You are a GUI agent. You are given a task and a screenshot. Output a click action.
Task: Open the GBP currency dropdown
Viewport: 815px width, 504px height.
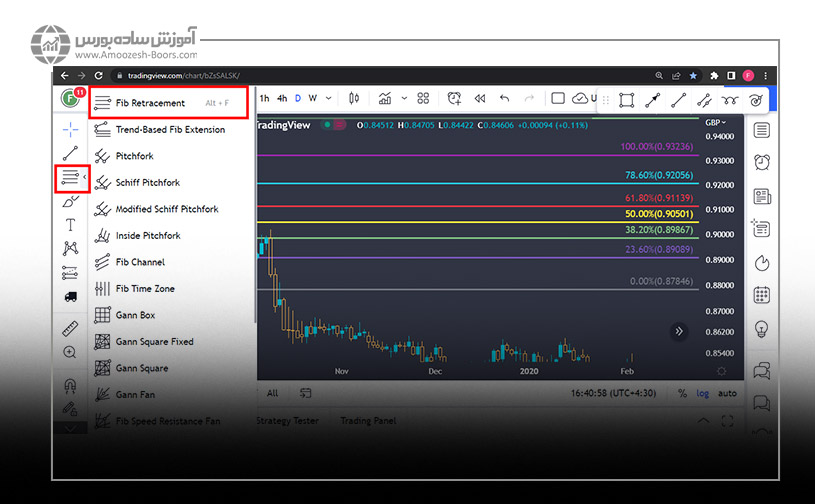pyautogui.click(x=716, y=122)
